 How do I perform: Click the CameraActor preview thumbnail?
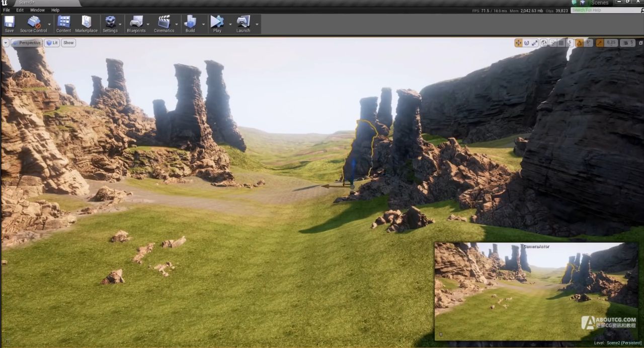coord(536,292)
